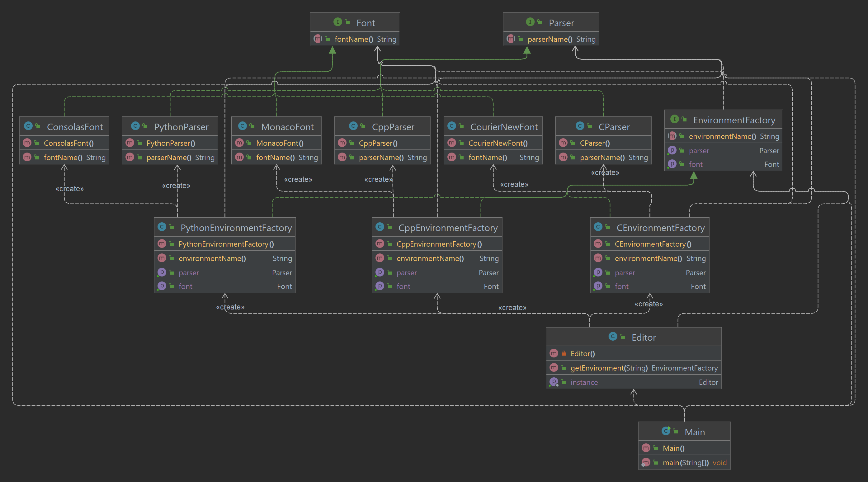Click the interface icon beside Parser

530,22
